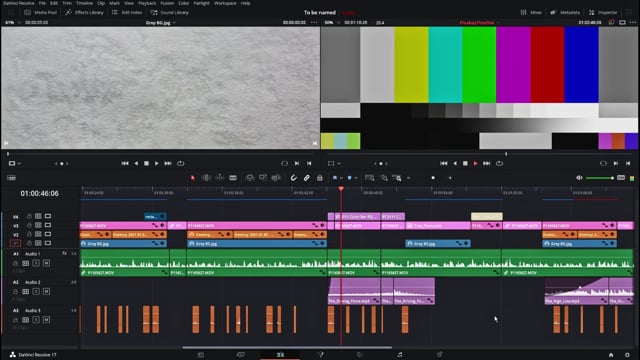The width and height of the screenshot is (640, 360).
Task: Toggle auto select on the V3 track
Action: tap(38, 225)
